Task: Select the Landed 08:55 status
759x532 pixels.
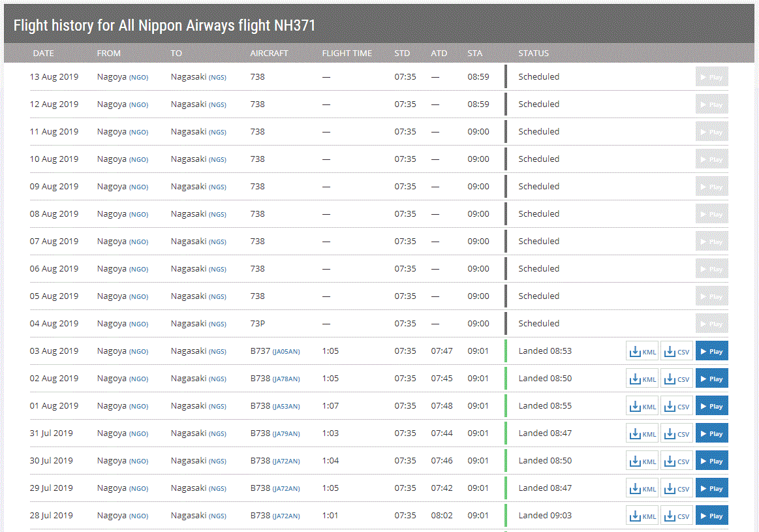Action: click(545, 405)
